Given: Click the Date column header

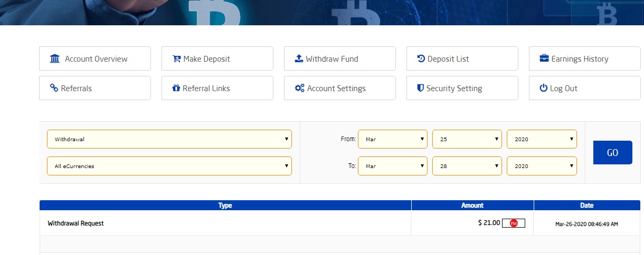Looking at the screenshot, I should [587, 205].
